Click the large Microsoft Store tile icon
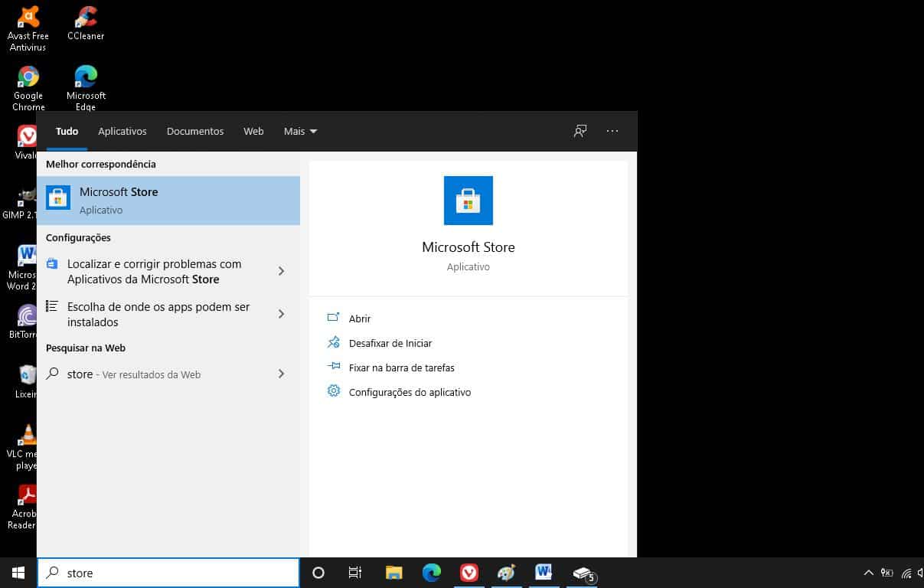 469,201
